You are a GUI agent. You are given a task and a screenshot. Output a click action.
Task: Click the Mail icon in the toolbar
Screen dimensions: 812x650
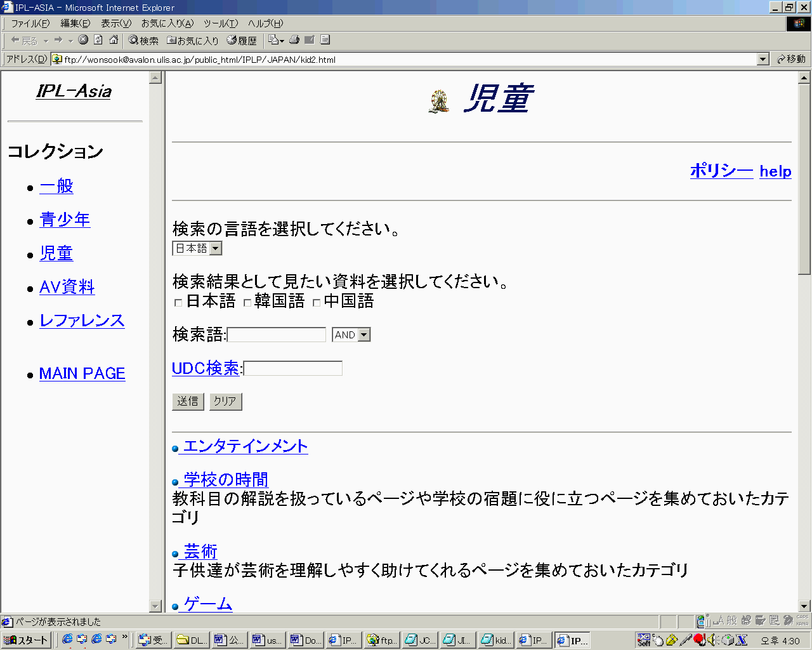[310, 40]
